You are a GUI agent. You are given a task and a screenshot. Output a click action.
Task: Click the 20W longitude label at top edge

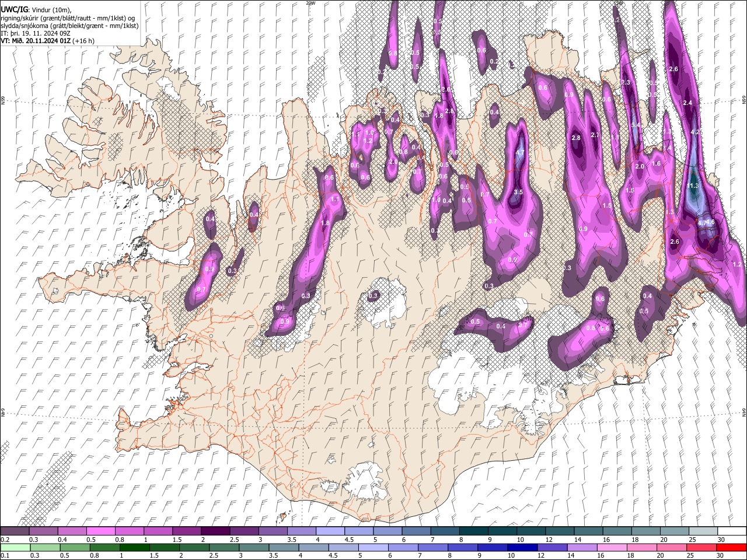click(x=310, y=3)
